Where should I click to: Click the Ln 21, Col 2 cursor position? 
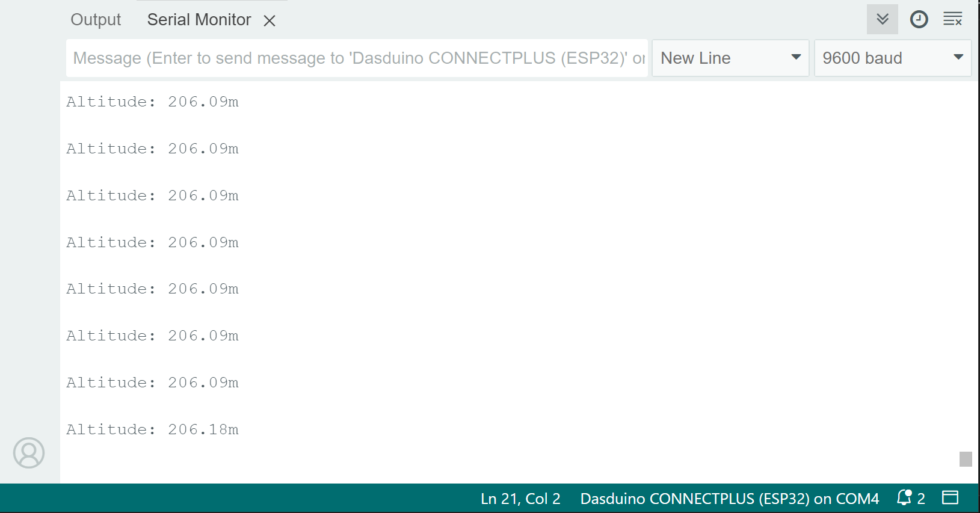520,499
